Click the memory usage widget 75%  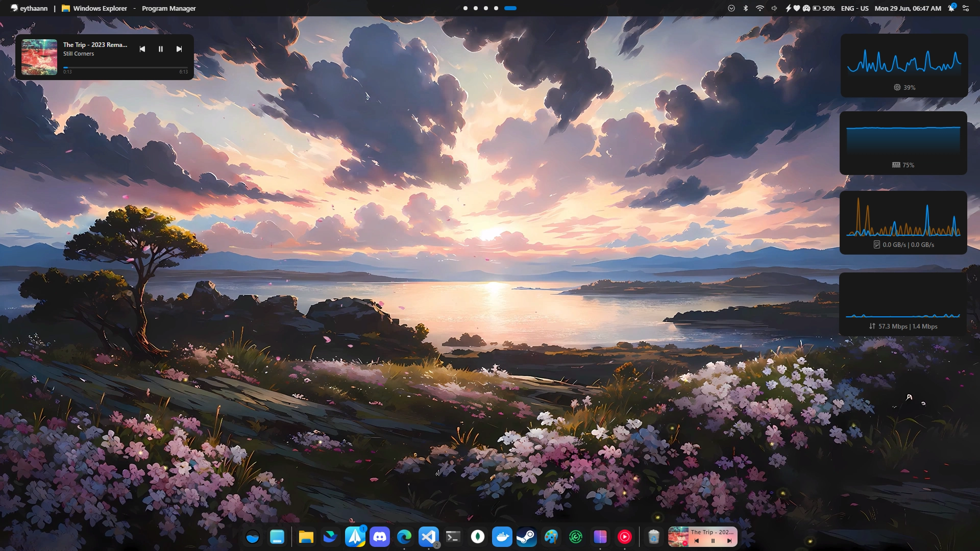[x=903, y=143]
